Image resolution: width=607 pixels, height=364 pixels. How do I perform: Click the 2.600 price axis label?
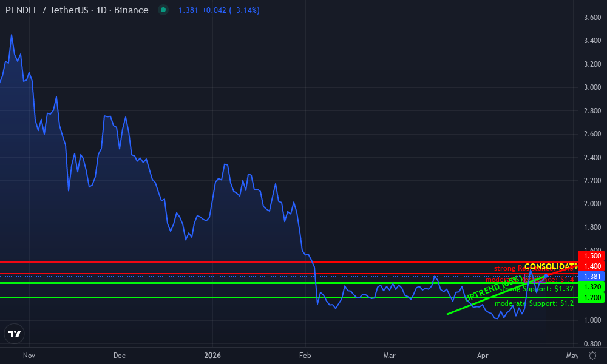tap(592, 134)
